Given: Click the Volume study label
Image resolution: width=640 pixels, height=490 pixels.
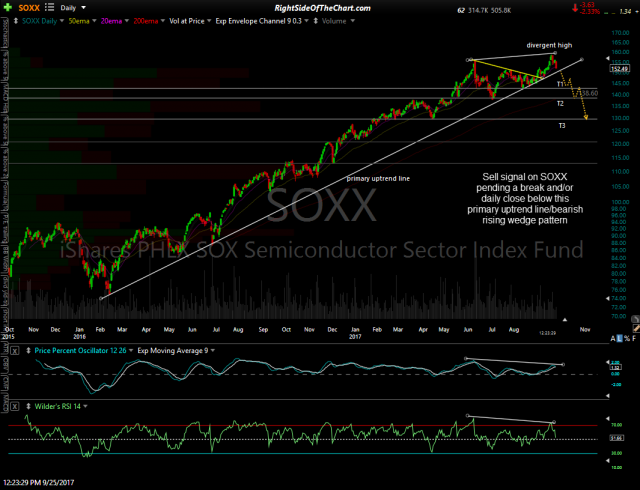Looking at the screenshot, I should 334,21.
